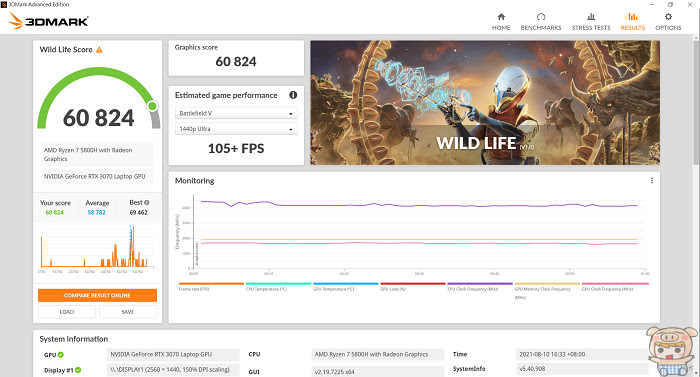The height and width of the screenshot is (377, 700).
Task: Click the info icon next to Estimated game performance
Action: click(293, 95)
